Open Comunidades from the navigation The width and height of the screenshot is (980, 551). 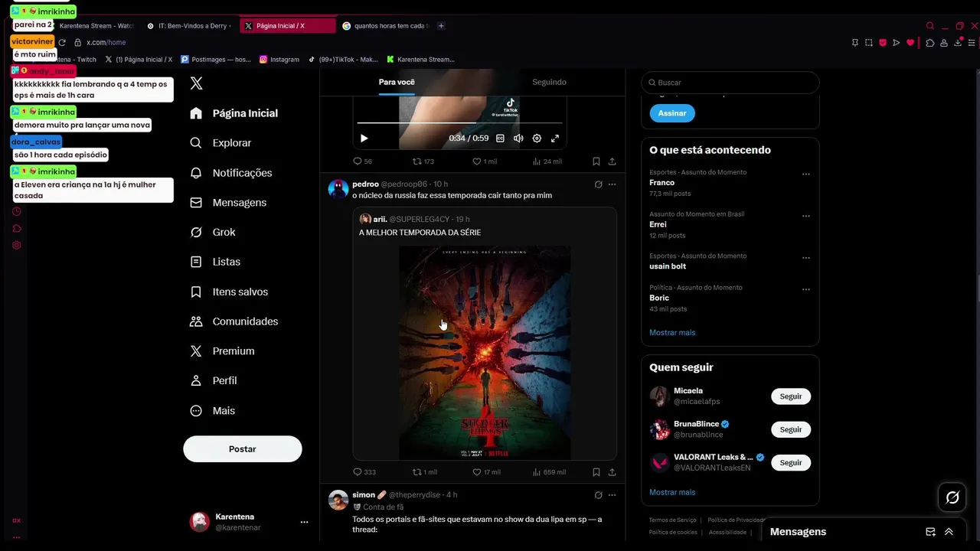[x=234, y=321]
